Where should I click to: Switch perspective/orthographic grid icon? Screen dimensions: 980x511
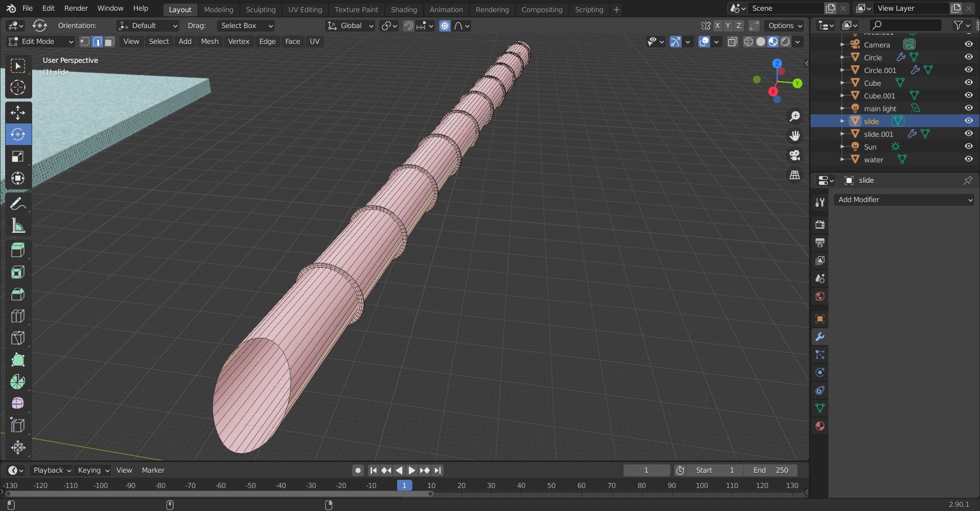[x=795, y=175]
